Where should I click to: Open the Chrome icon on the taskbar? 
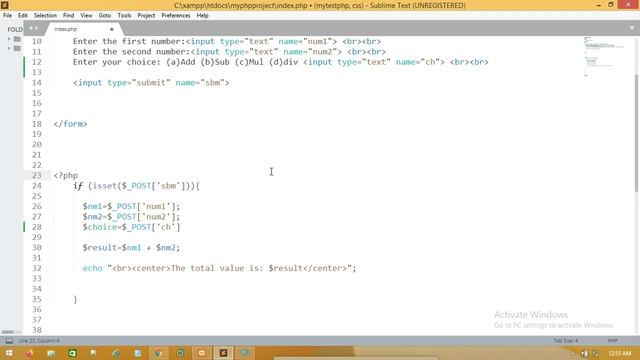[x=159, y=353]
